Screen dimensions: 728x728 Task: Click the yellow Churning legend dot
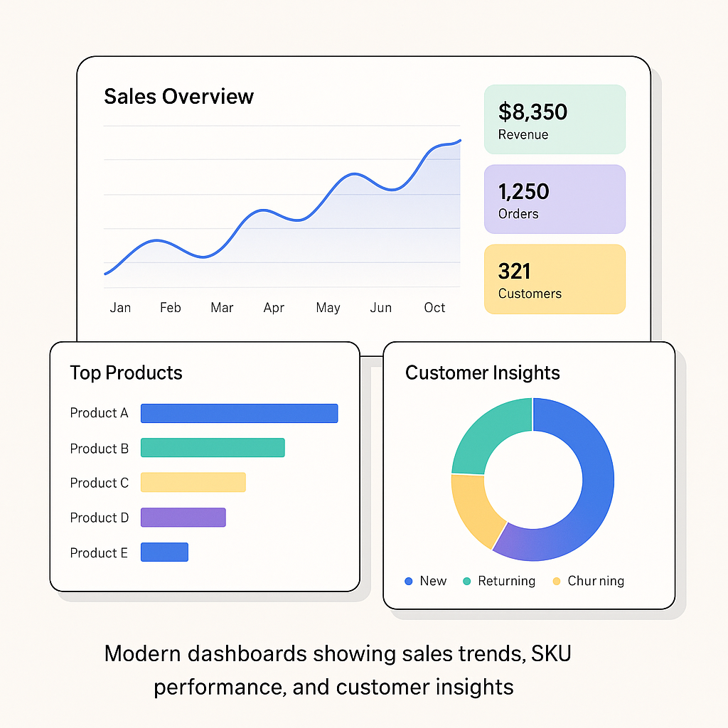tap(556, 581)
